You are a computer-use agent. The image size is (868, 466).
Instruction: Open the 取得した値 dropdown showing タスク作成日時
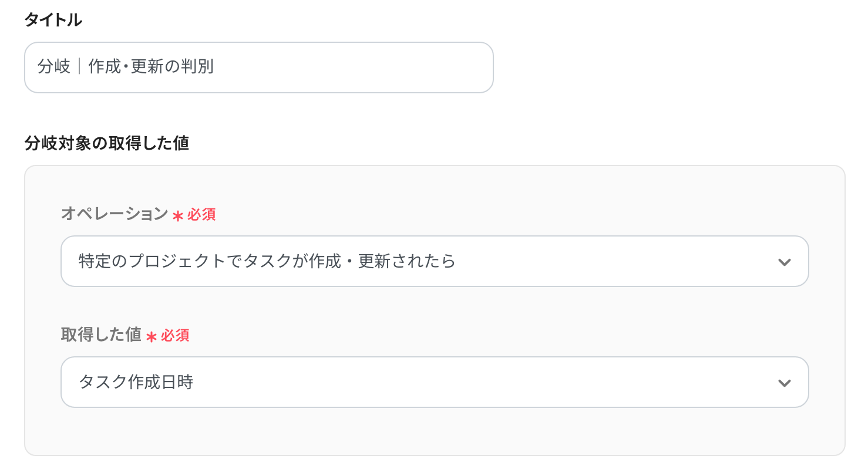pyautogui.click(x=434, y=382)
